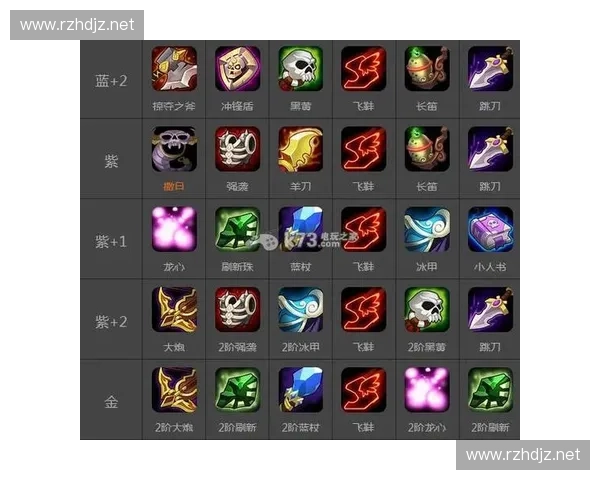Select the 紫+1 row header
This screenshot has height=480, width=600.
(x=111, y=242)
